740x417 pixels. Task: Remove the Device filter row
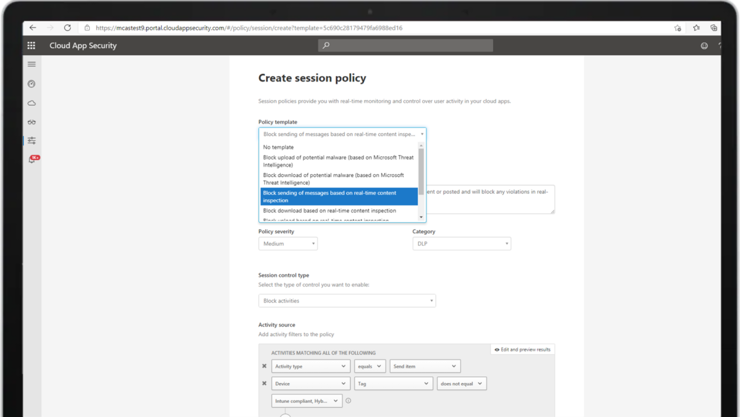pyautogui.click(x=264, y=384)
